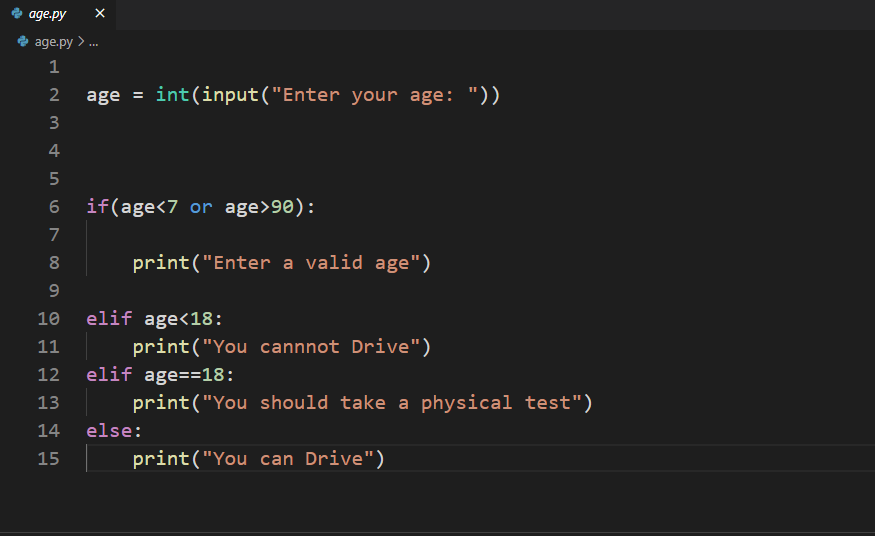
Task: Place cursor on the int keyword
Action: (x=172, y=95)
